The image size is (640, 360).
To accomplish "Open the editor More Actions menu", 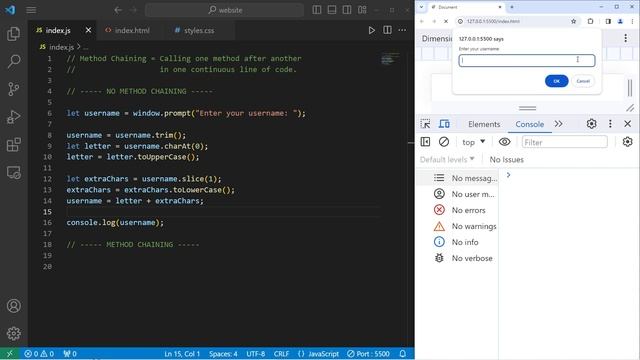I will click(402, 30).
